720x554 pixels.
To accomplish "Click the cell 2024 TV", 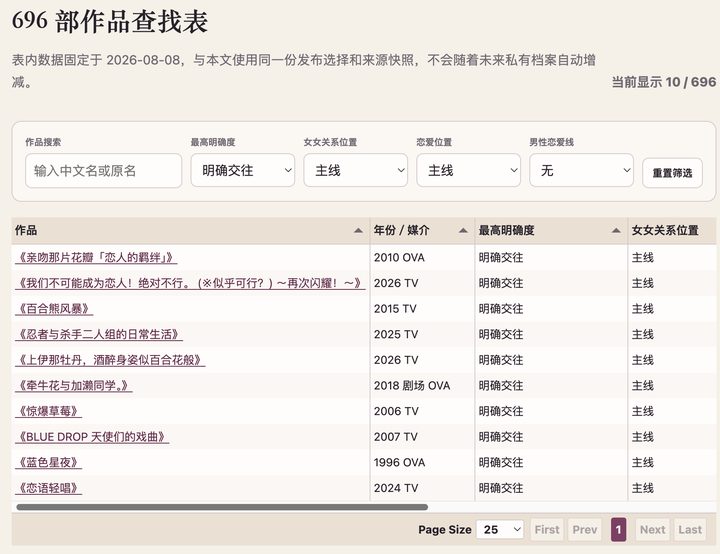I will pos(422,488).
